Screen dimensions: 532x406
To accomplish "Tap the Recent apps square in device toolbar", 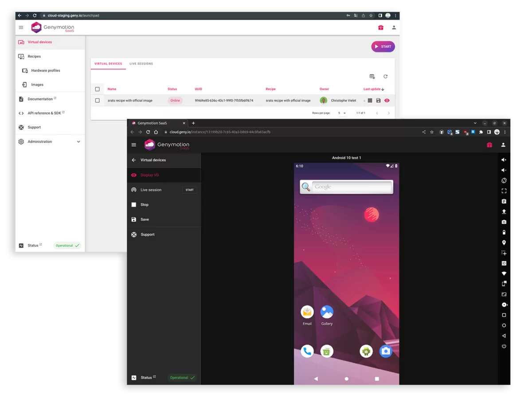I will pyautogui.click(x=504, y=315).
